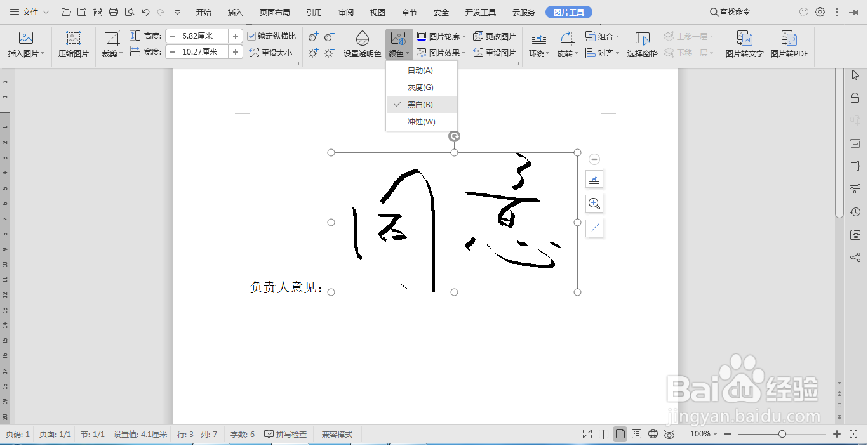Toggle 拼写检查 spell check in status bar

[286, 434]
